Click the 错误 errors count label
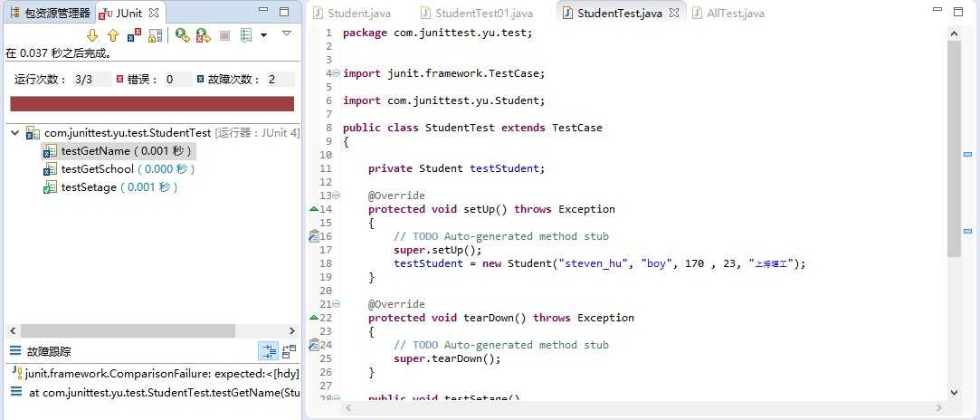Viewport: 980px width, 420px height. click(141, 80)
